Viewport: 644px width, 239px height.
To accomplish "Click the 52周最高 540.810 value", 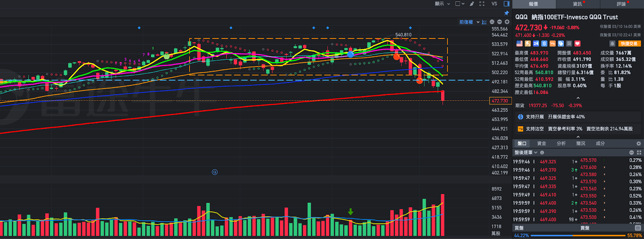I will coord(544,73).
